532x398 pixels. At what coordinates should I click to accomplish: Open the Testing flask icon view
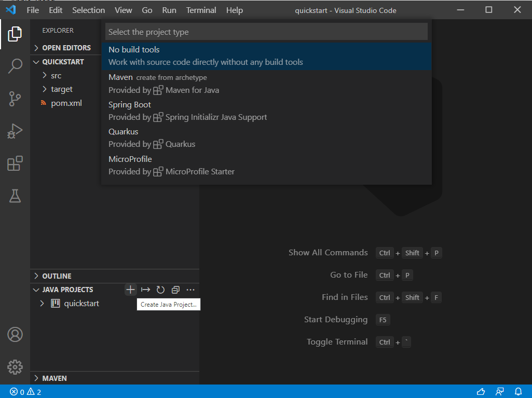(x=15, y=196)
